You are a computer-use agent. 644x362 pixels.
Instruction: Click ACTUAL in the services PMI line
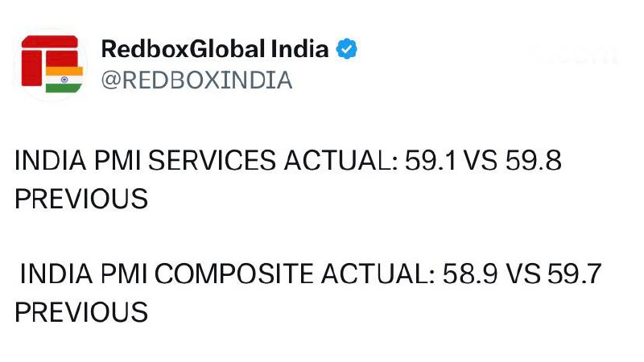tap(340, 162)
